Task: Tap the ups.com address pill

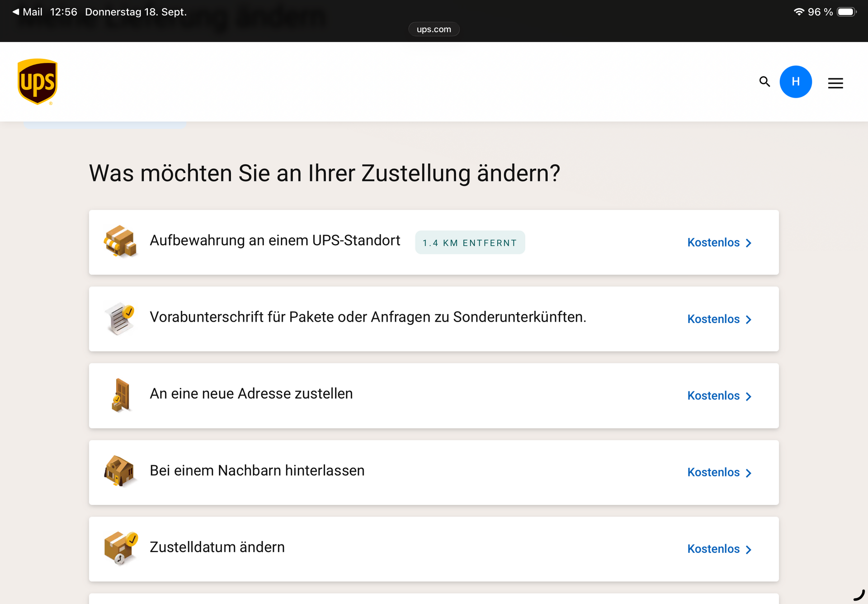Action: pyautogui.click(x=434, y=29)
